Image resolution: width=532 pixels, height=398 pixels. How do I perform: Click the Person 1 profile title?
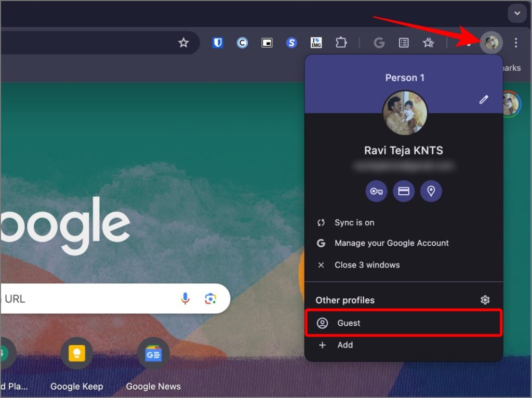405,78
